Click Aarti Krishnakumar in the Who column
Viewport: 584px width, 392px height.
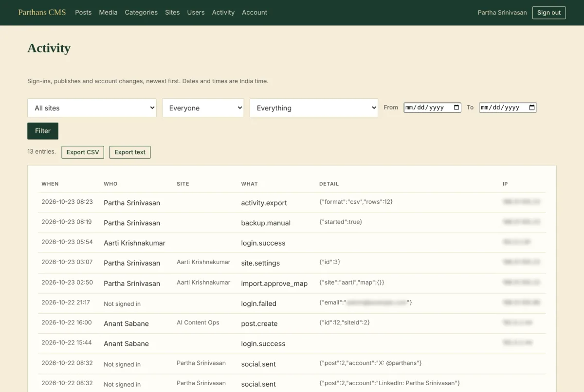(x=134, y=243)
